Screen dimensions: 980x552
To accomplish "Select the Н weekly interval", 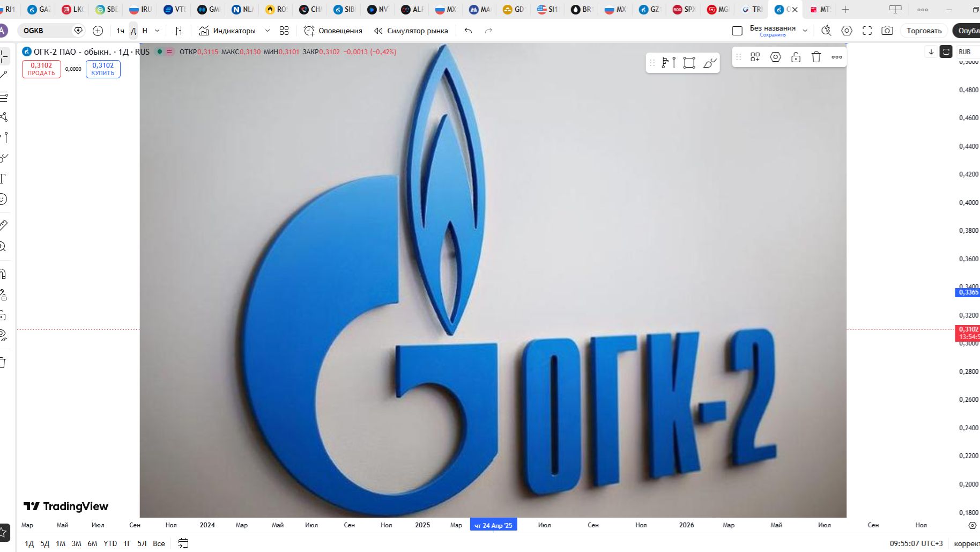I will (145, 31).
